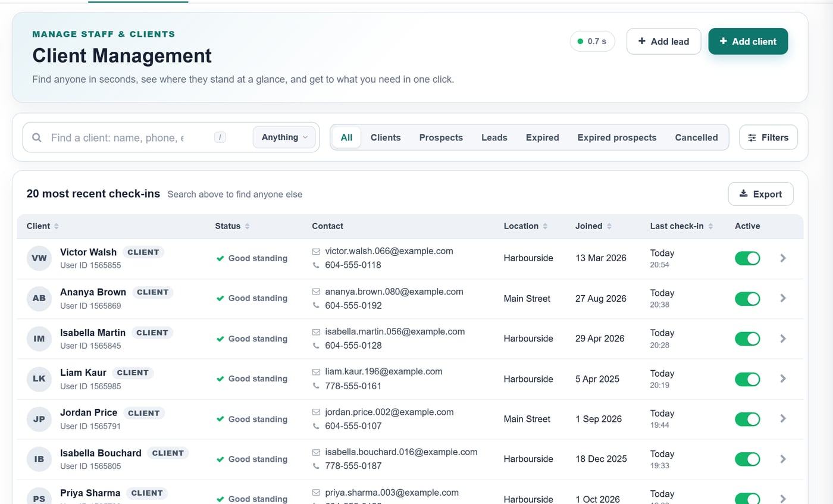Open the Anything search scope dropdown
This screenshot has width=833, height=504.
pyautogui.click(x=284, y=137)
